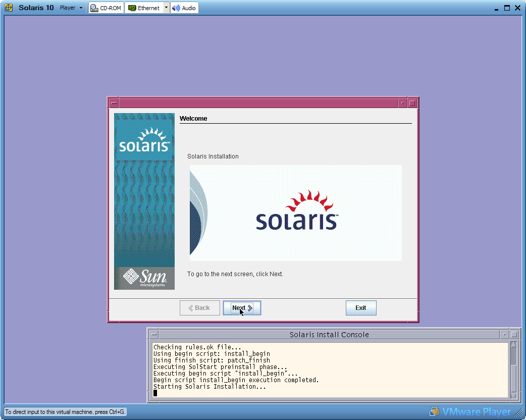This screenshot has height=420, width=526.
Task: Click the 'Solaris Installation' label
Action: [x=213, y=156]
